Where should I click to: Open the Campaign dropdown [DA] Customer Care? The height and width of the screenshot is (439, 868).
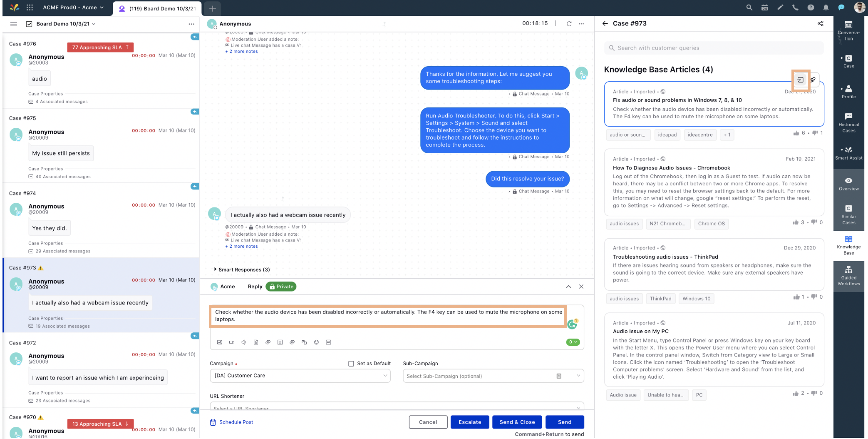pos(300,376)
